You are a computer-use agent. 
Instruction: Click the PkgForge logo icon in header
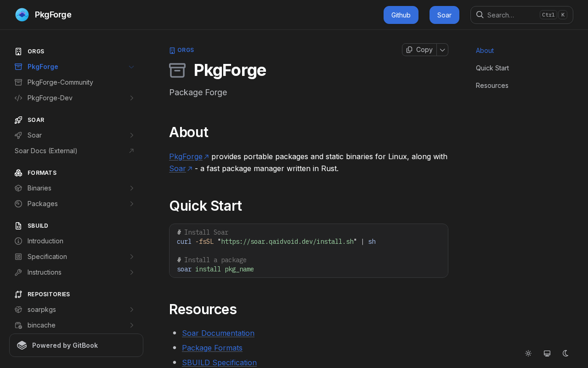click(22, 15)
